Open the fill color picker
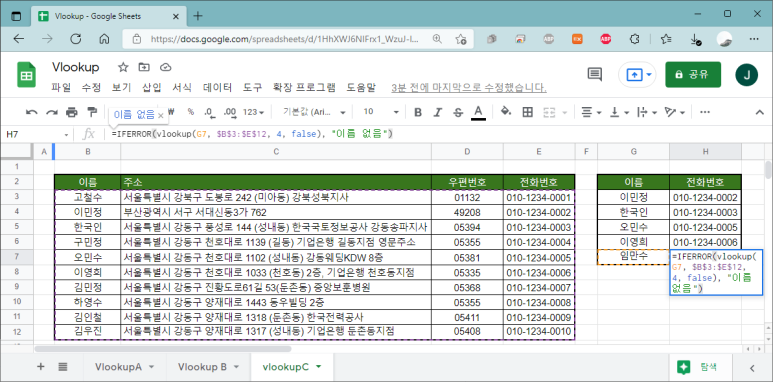Viewport: 773px width, 382px height. (x=505, y=112)
